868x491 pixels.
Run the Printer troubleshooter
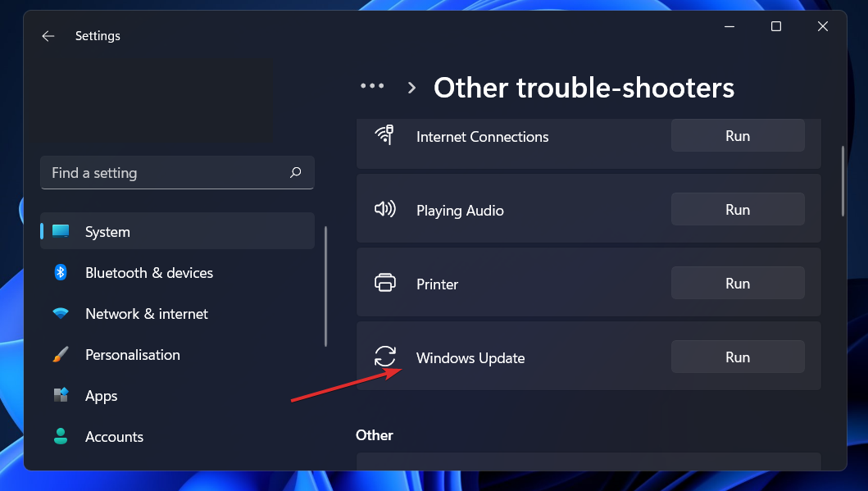737,283
